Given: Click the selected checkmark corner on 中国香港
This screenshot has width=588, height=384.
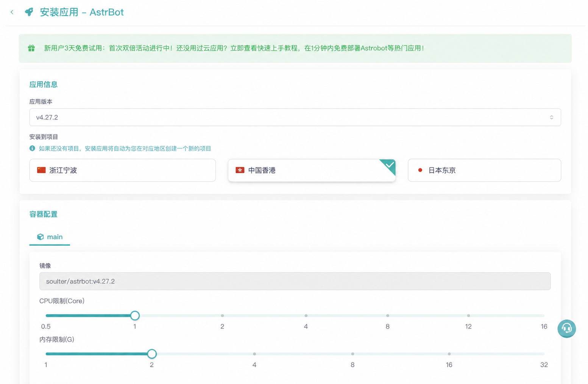Looking at the screenshot, I should click(x=389, y=166).
